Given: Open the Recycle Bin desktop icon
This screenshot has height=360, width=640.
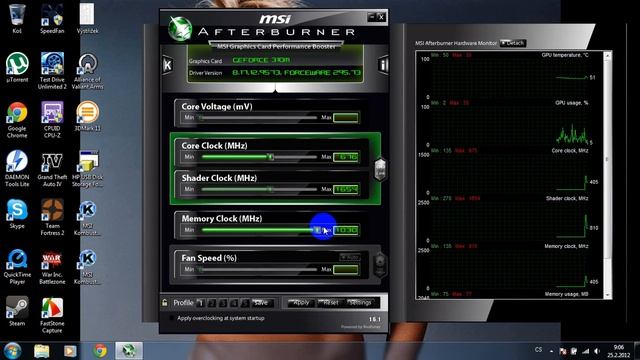Looking at the screenshot, I should (17, 19).
